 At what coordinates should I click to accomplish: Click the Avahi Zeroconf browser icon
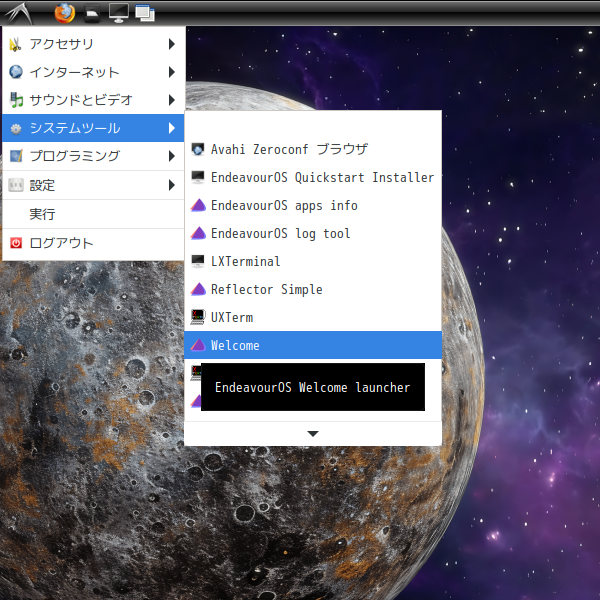coord(198,149)
